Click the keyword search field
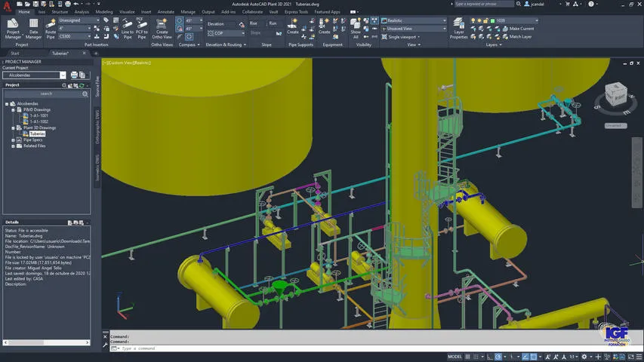The width and height of the screenshot is (644, 362). click(484, 4)
